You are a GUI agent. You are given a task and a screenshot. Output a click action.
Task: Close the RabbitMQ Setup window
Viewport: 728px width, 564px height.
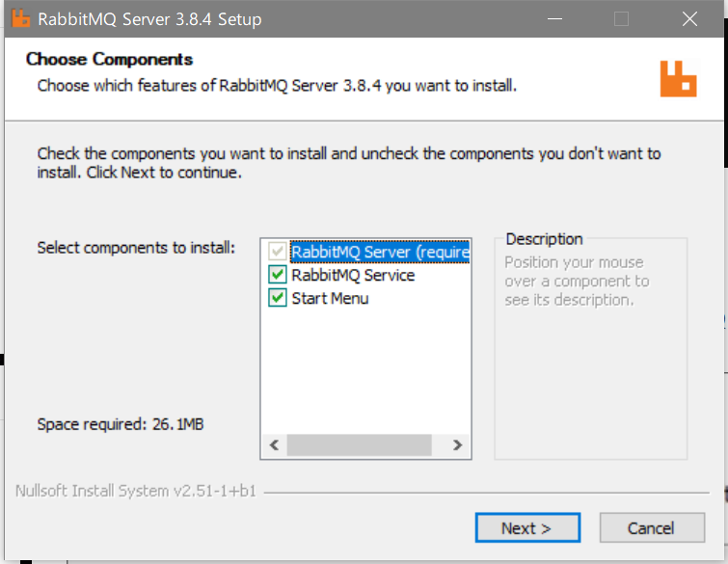(x=690, y=19)
